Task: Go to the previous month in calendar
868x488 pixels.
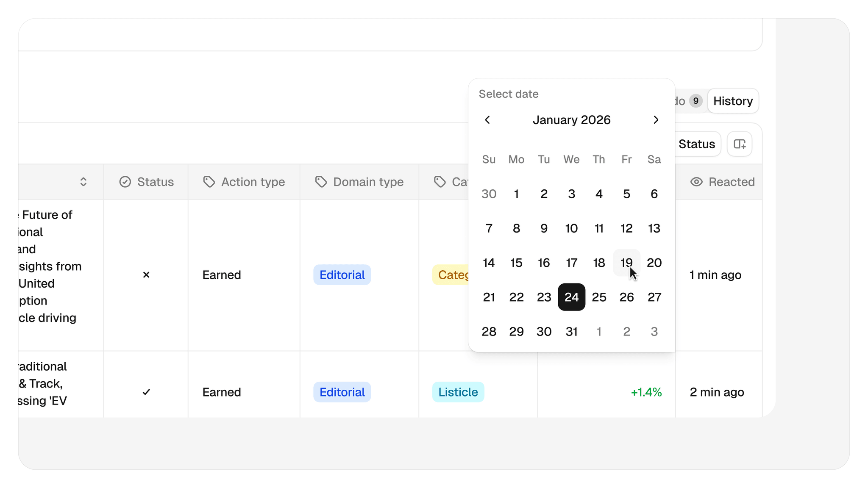Action: coord(487,120)
